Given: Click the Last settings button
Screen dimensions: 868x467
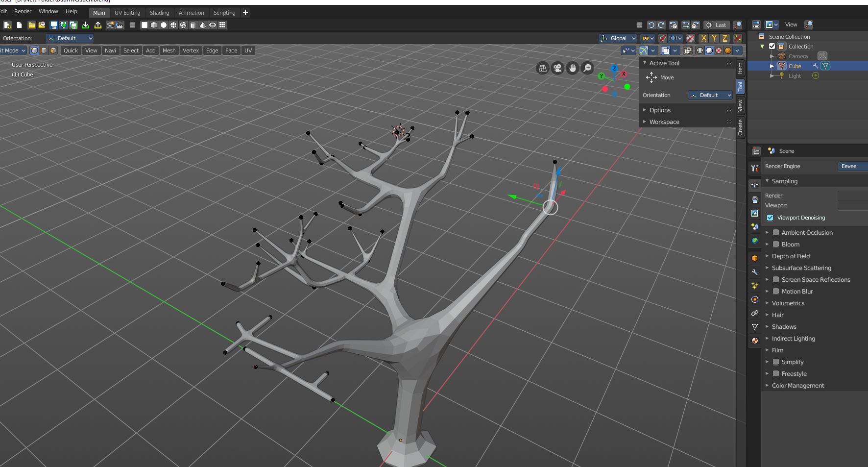Looking at the screenshot, I should pyautogui.click(x=716, y=25).
